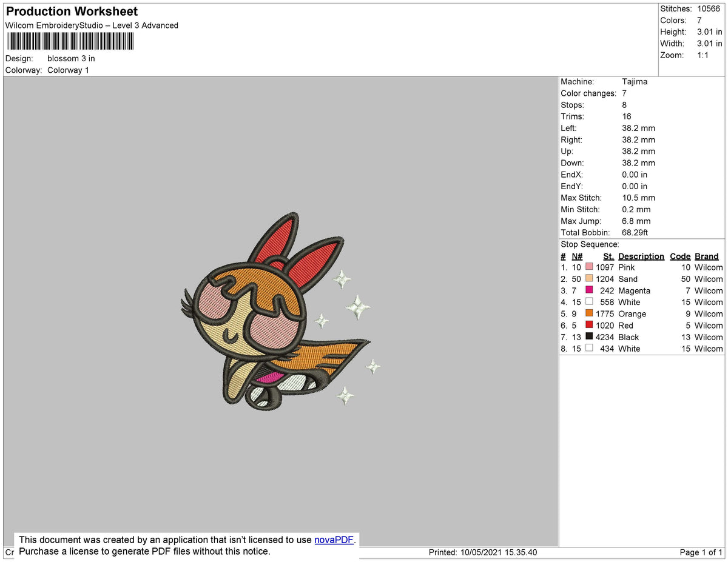
Task: Click the Tajima machine value
Action: point(635,81)
